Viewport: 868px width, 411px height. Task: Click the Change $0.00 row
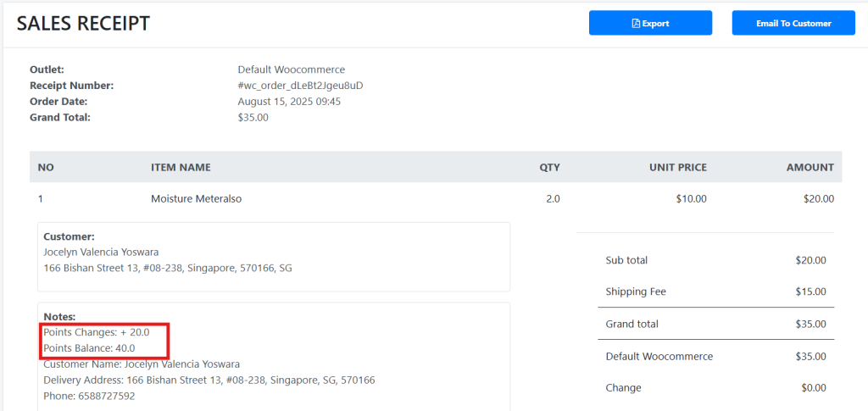715,387
